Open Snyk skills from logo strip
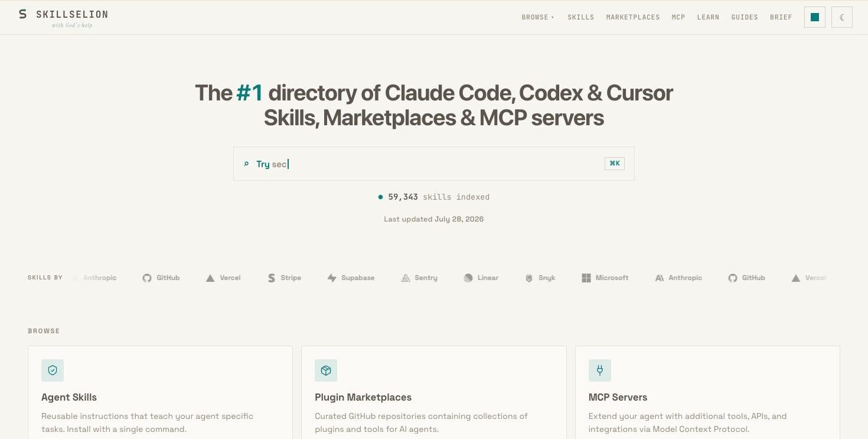 (x=540, y=278)
